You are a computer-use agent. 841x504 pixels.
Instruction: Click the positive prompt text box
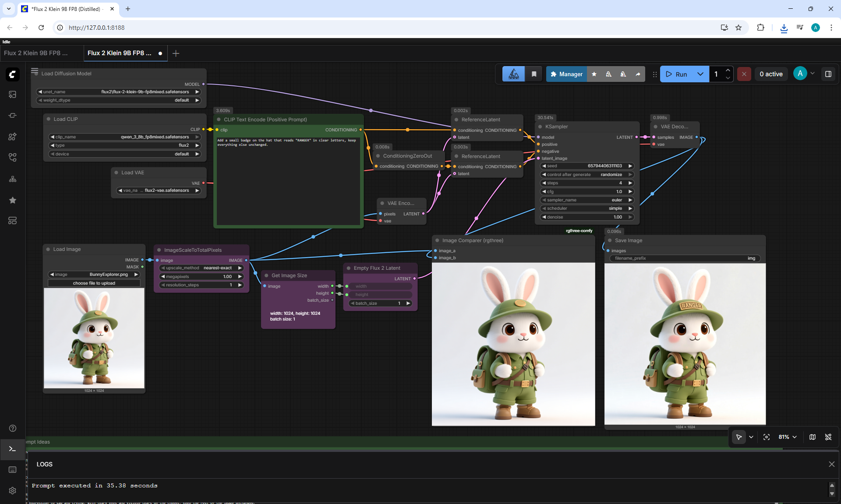[288, 181]
